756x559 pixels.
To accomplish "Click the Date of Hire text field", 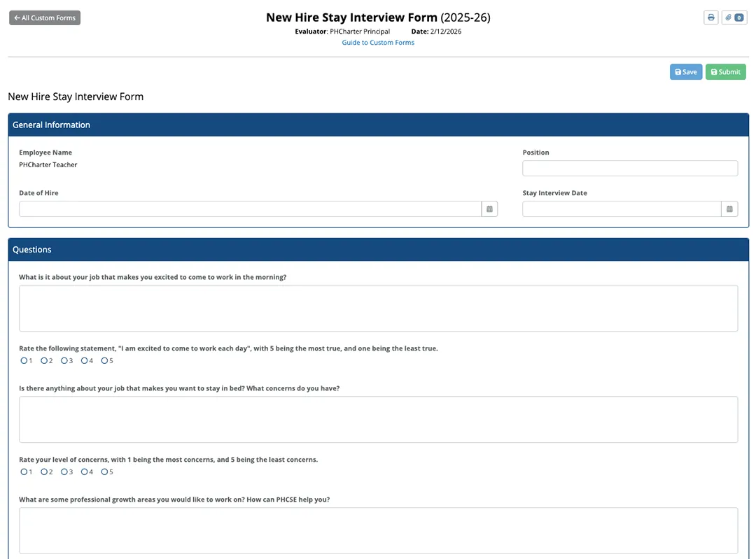I will coord(250,209).
